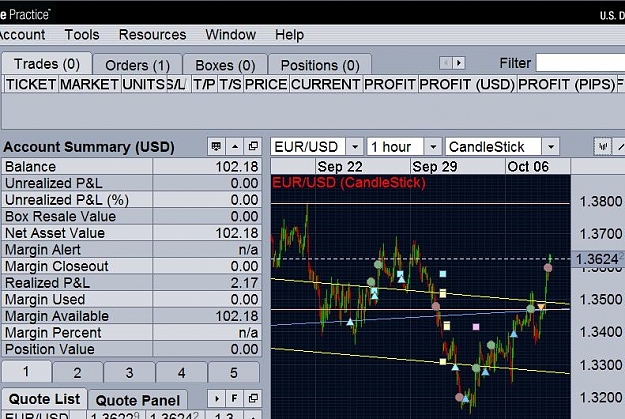The image size is (625, 419).
Task: Click the Sep 29 date header
Action: (x=435, y=166)
